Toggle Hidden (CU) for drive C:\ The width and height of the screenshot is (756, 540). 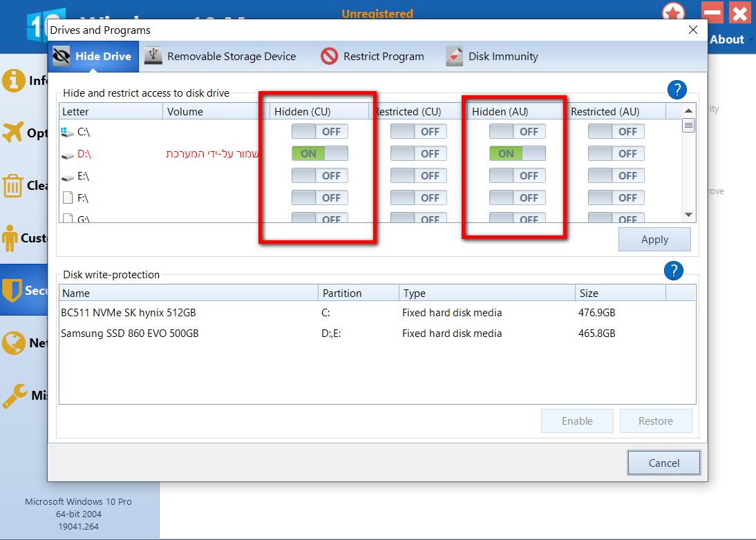click(x=320, y=131)
